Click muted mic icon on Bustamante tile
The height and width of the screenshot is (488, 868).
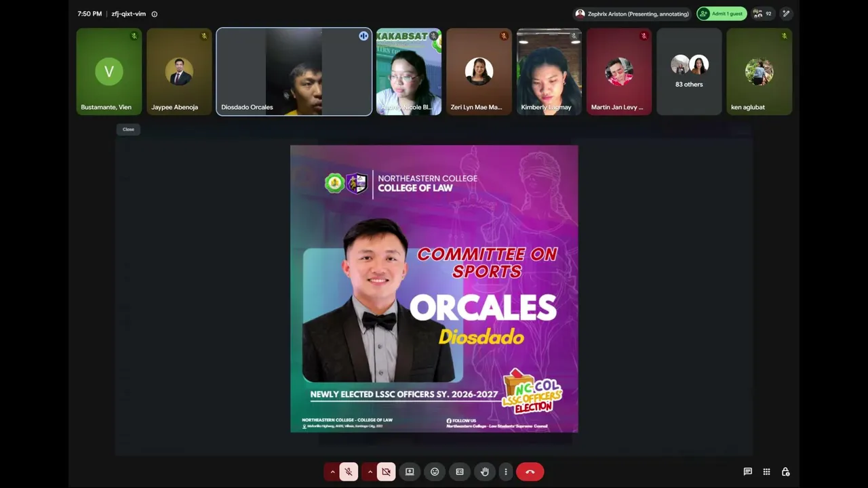[x=134, y=36]
